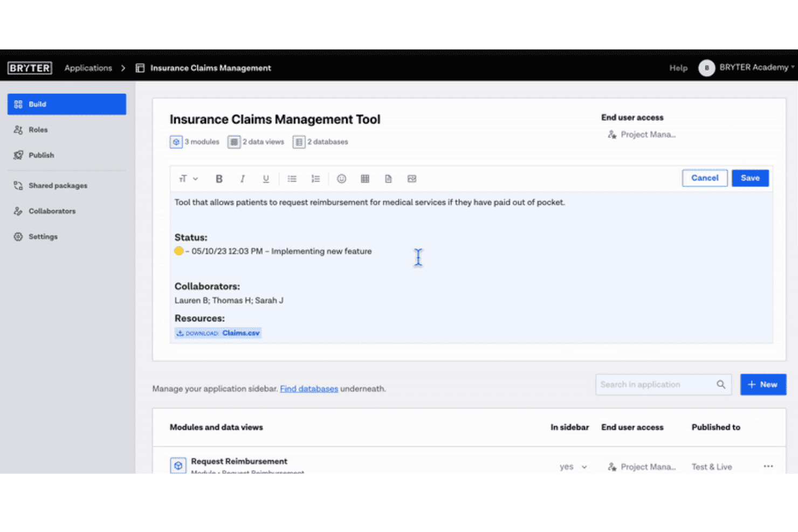Create a New module
Image resolution: width=798 pixels, height=532 pixels.
coord(763,384)
